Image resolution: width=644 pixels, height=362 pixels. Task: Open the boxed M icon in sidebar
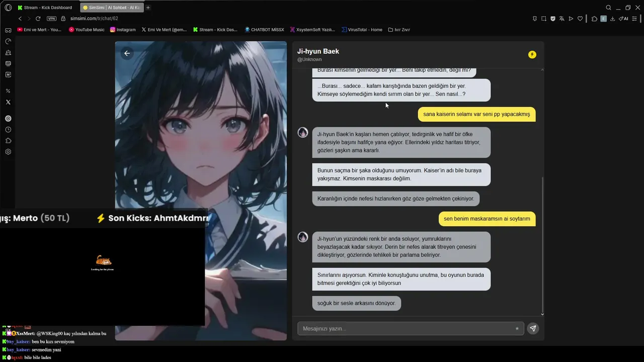point(8,74)
